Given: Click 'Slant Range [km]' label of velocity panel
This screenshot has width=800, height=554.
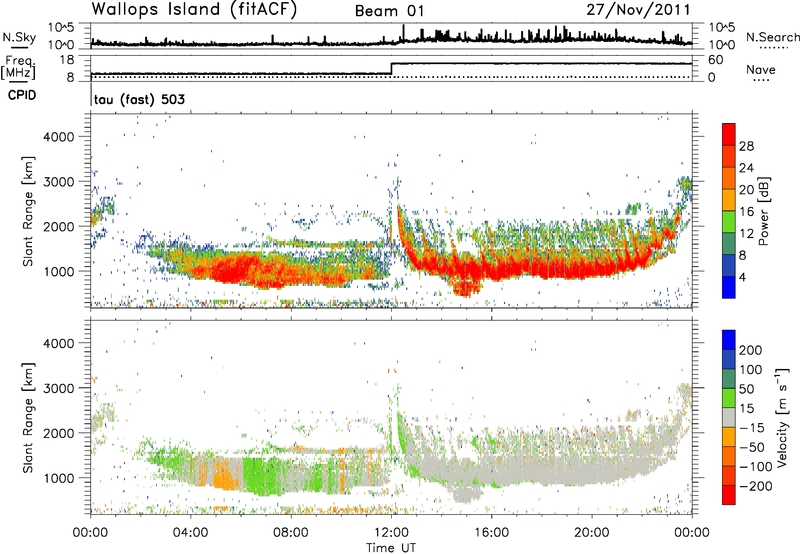Looking at the screenshot, I should coord(28,417).
